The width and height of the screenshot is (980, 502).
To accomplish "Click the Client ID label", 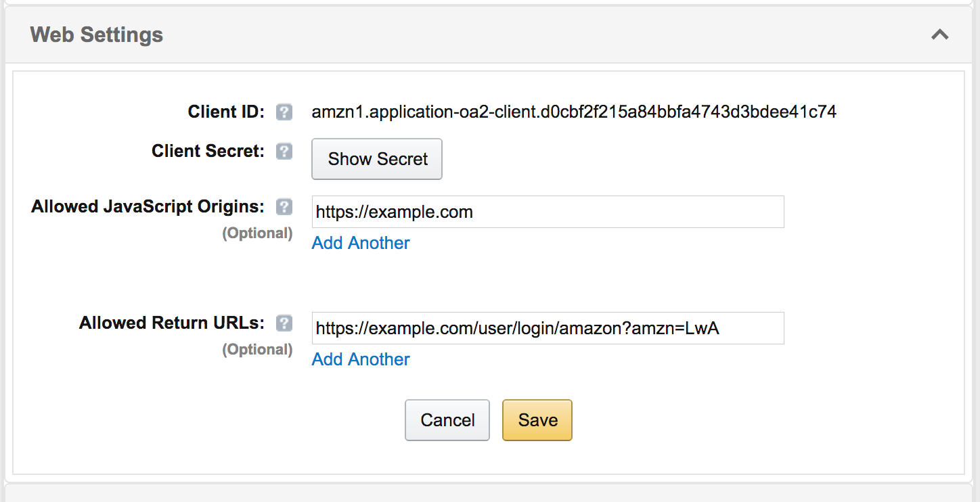I will click(227, 112).
